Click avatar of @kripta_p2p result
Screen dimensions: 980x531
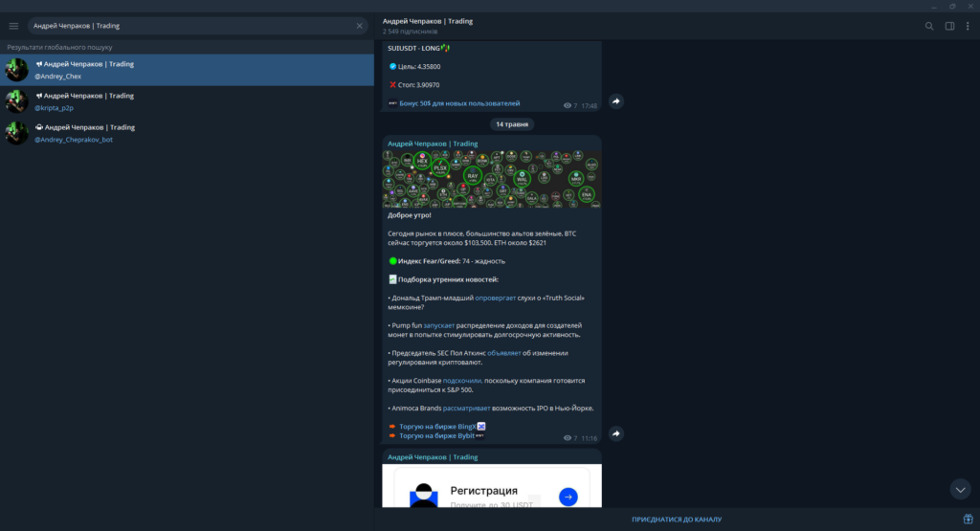coord(17,101)
